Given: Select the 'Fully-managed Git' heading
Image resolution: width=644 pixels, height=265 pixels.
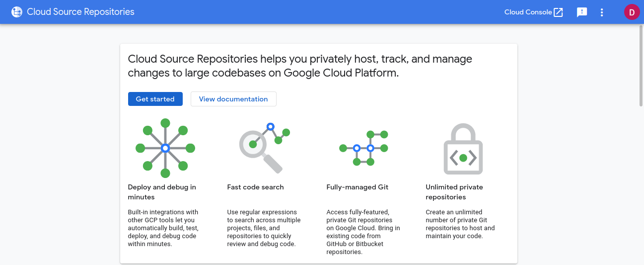Looking at the screenshot, I should pos(358,187).
